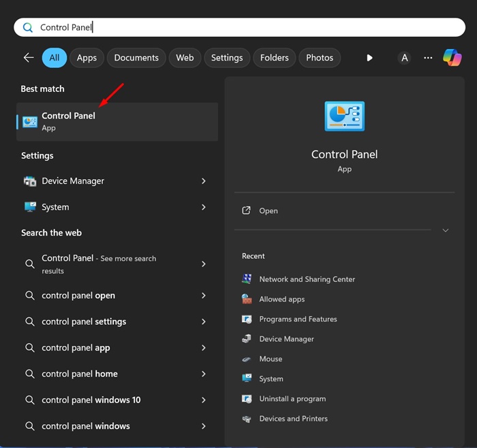This screenshot has height=448, width=477.
Task: Expand the Device Manager result chevron
Action: 204,181
